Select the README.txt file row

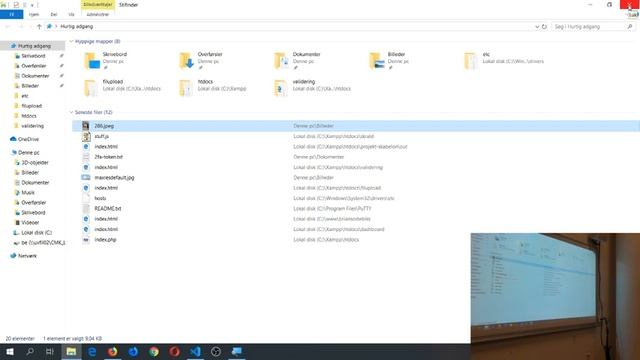[355, 209]
